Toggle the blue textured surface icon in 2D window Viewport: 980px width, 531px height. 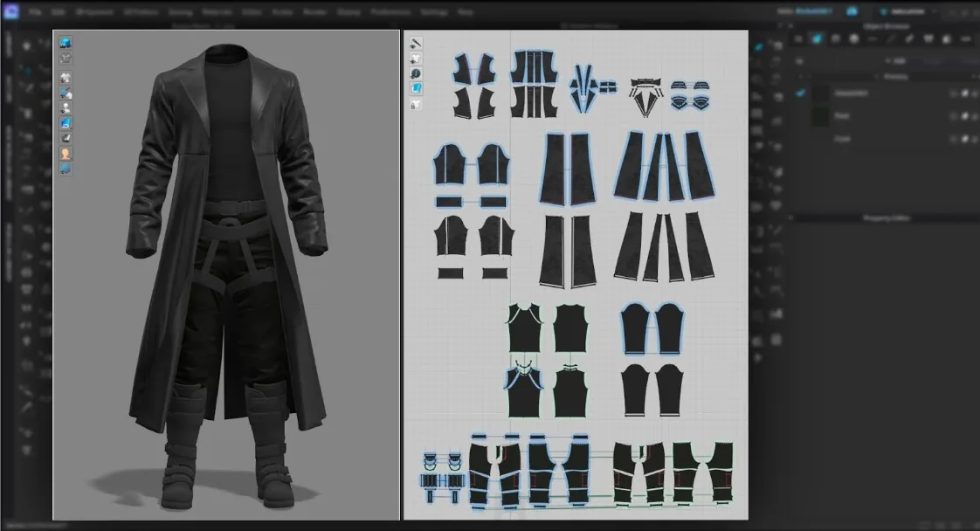click(x=416, y=89)
